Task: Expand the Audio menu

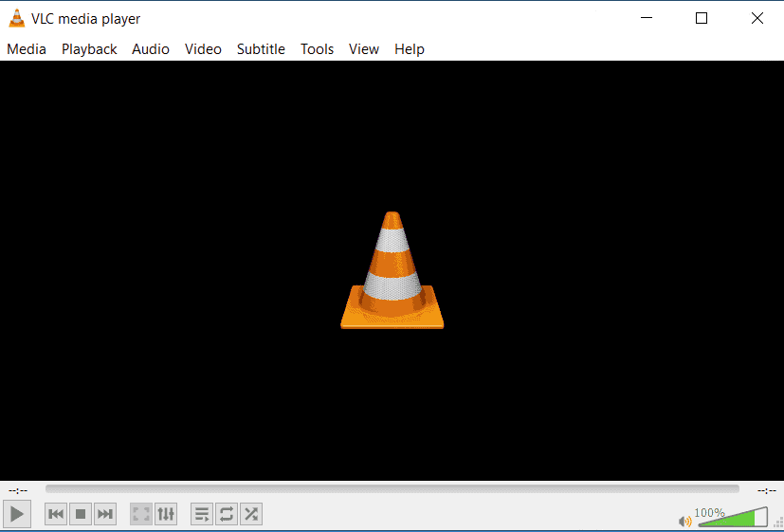Action: [151, 49]
